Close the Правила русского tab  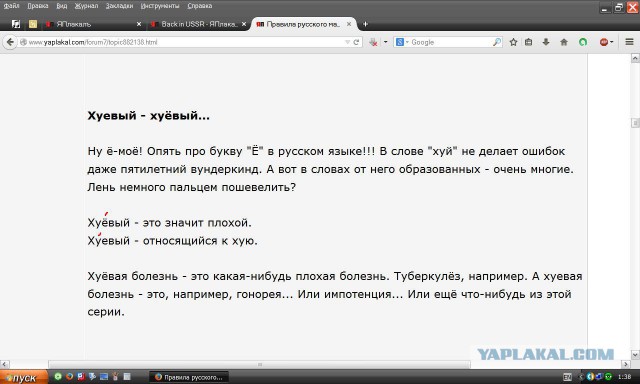coord(349,24)
